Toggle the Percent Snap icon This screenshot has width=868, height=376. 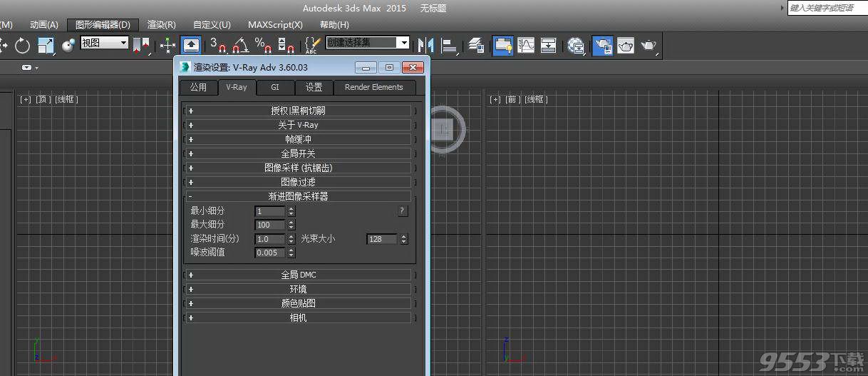(x=263, y=46)
